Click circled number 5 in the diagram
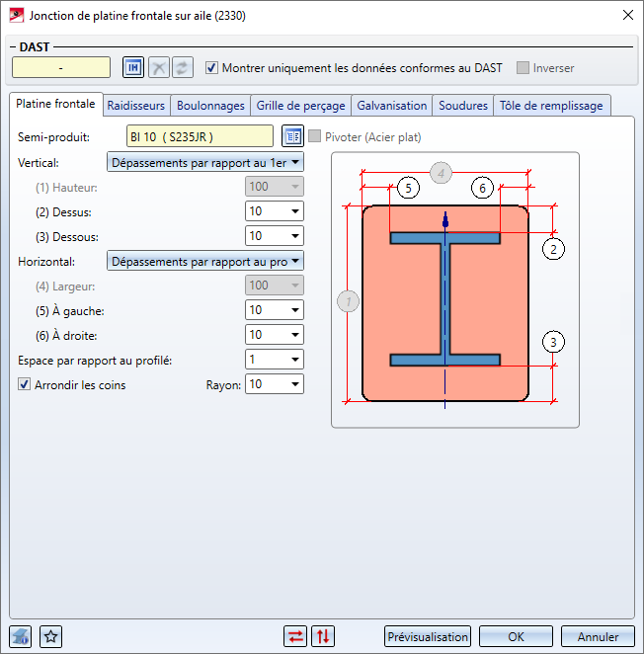644x654 pixels. click(408, 188)
